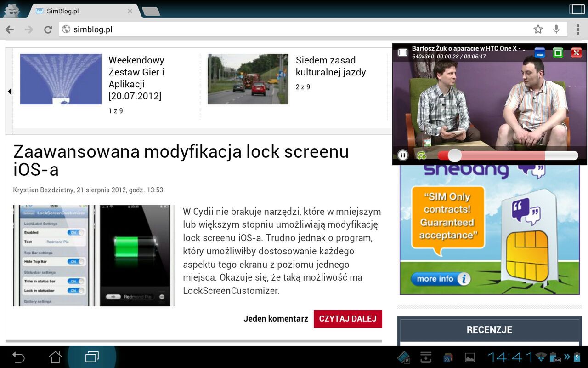This screenshot has width=588, height=368.
Task: Maximize the floating video with green button
Action: (558, 52)
